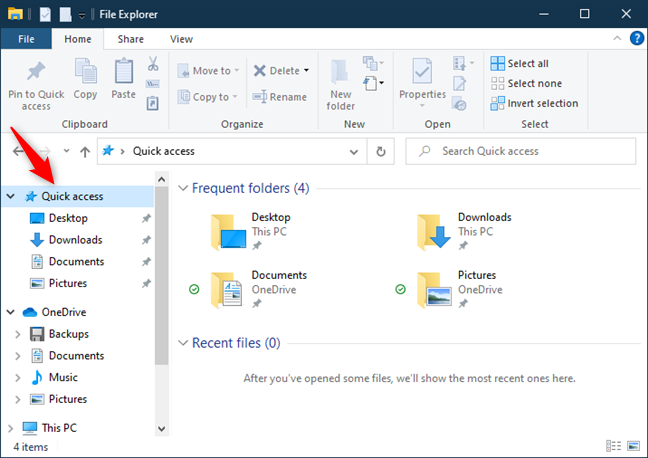This screenshot has width=648, height=458.
Task: Expand OneDrive Documents folder node
Action: 17,356
